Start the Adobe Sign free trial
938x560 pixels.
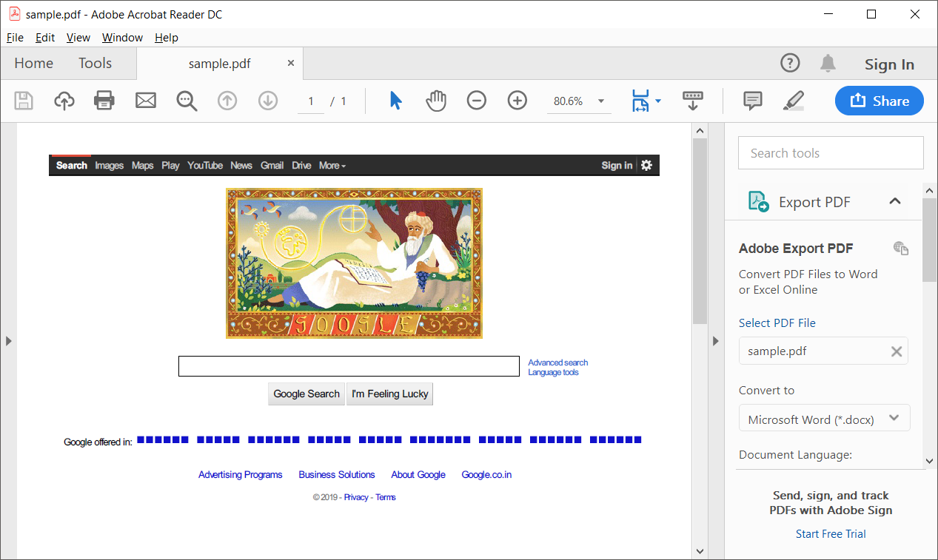click(x=831, y=533)
